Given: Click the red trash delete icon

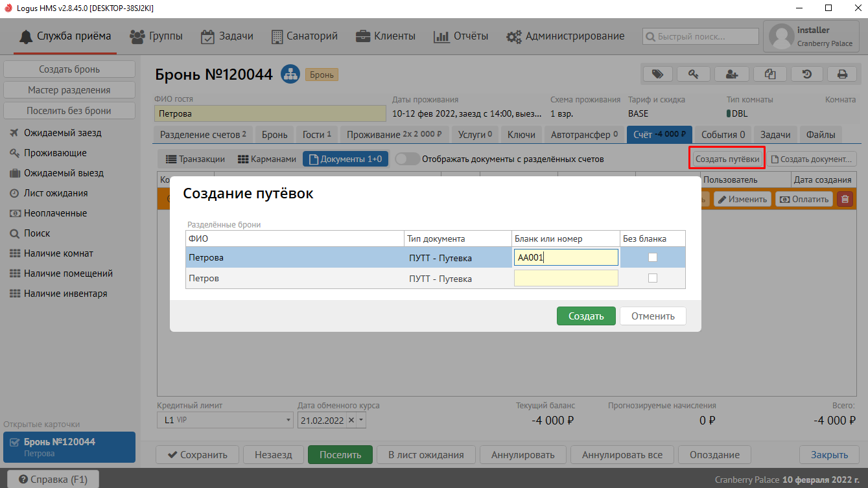Looking at the screenshot, I should tap(845, 199).
